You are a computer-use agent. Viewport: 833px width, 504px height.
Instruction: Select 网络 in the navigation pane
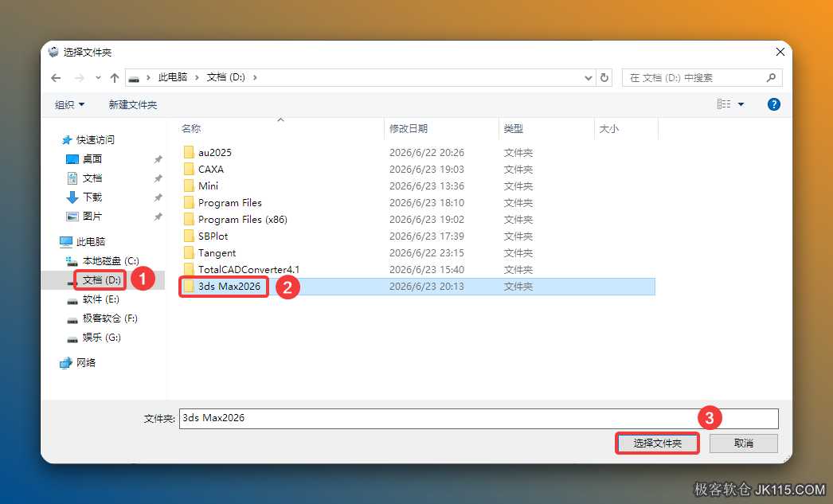tap(85, 363)
